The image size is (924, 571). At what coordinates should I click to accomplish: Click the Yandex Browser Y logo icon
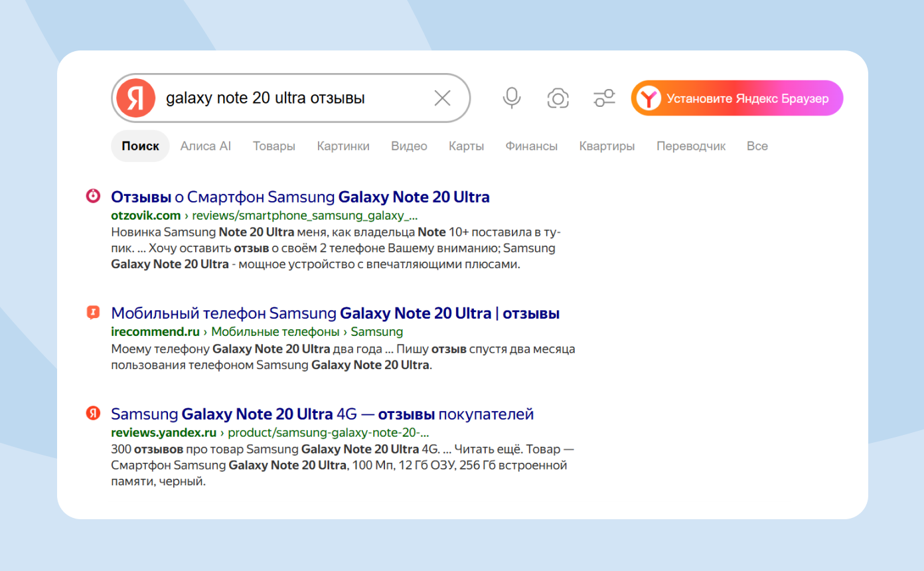pos(649,99)
